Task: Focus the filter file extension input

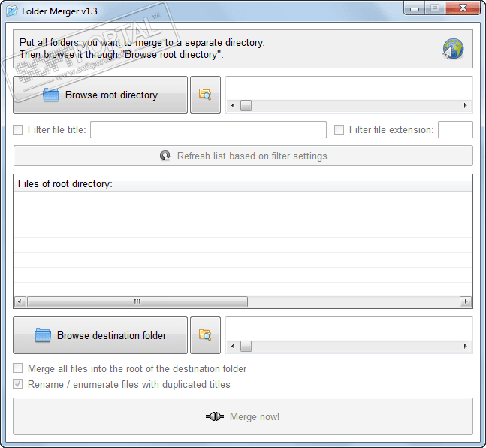Action: (455, 130)
